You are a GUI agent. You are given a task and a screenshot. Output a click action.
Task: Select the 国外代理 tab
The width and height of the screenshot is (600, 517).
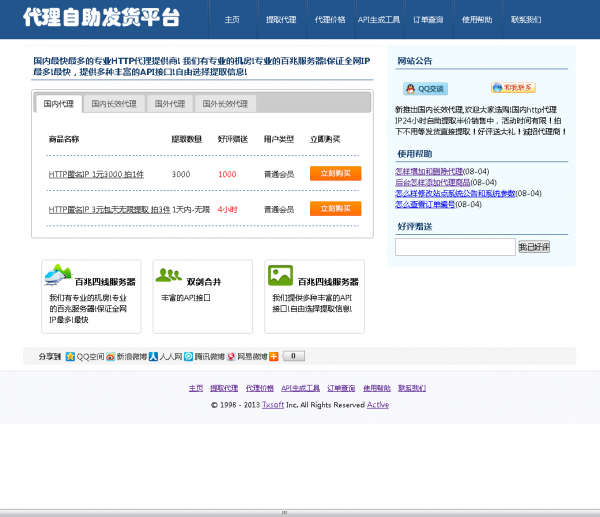coord(171,103)
